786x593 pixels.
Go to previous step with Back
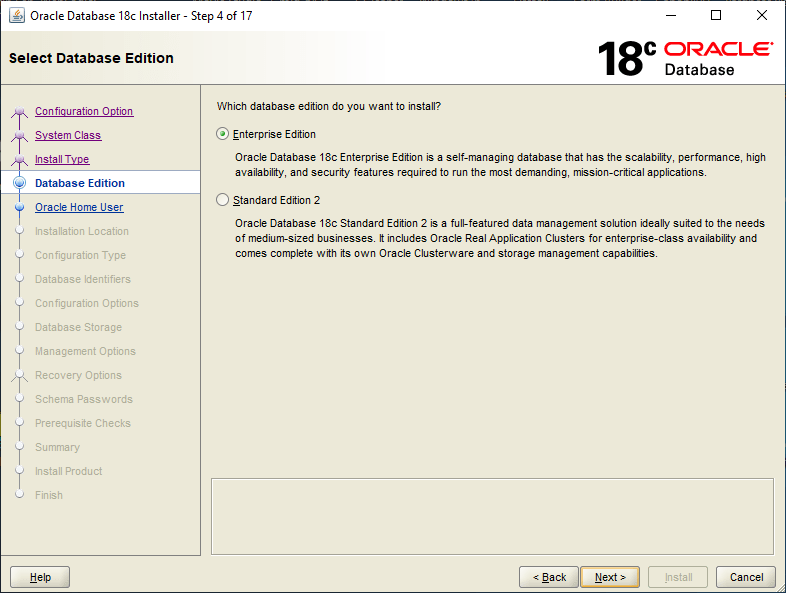(549, 577)
